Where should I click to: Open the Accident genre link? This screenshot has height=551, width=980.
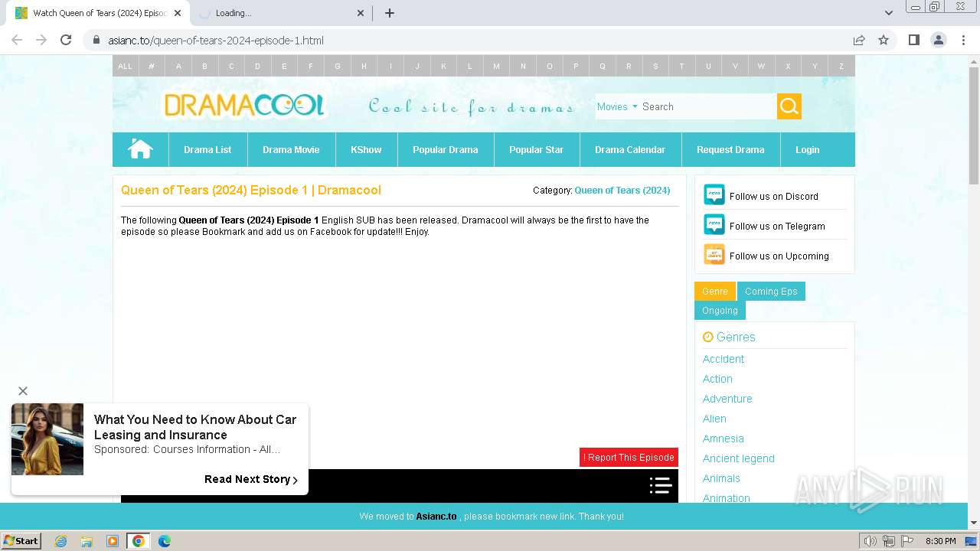pyautogui.click(x=724, y=359)
